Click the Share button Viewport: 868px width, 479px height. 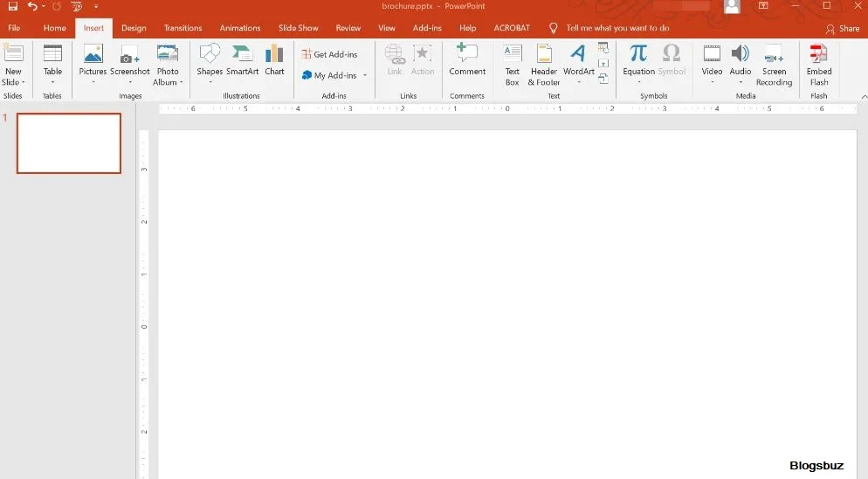point(843,29)
